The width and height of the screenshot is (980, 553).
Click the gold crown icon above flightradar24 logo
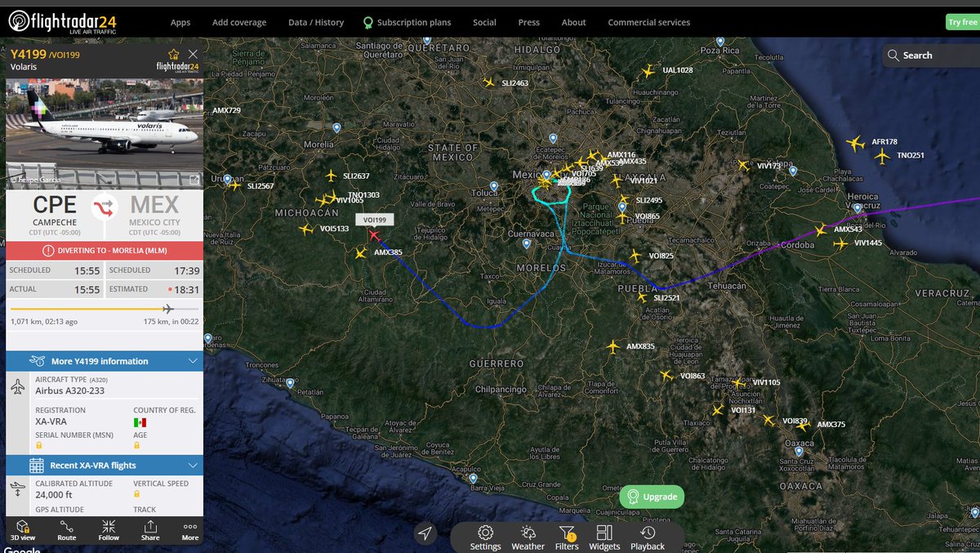pyautogui.click(x=173, y=55)
